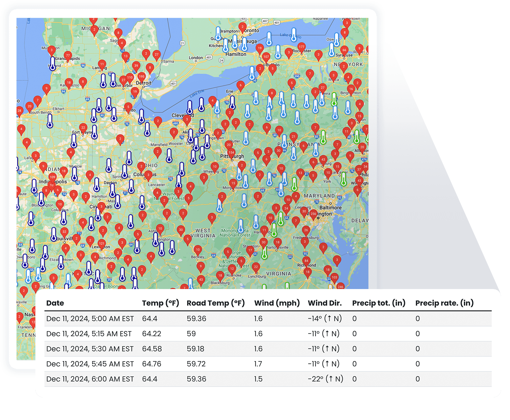The height and width of the screenshot is (420, 510).
Task: Click the Precip rate. (in) header
Action: tap(444, 304)
